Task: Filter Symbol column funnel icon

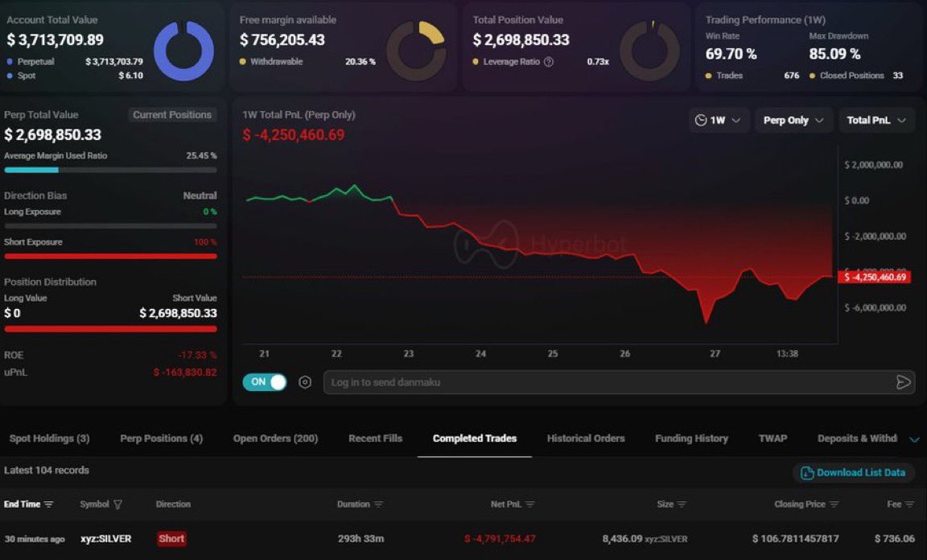Action: pos(117,504)
